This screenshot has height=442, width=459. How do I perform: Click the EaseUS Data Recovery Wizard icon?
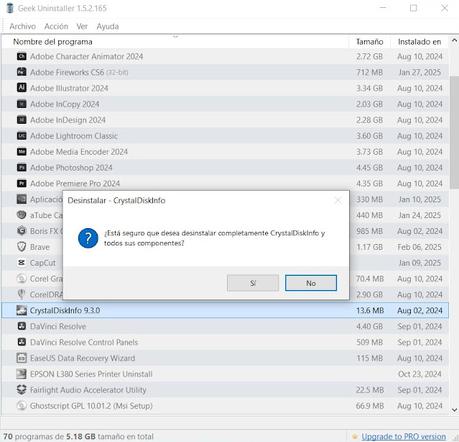click(21, 358)
